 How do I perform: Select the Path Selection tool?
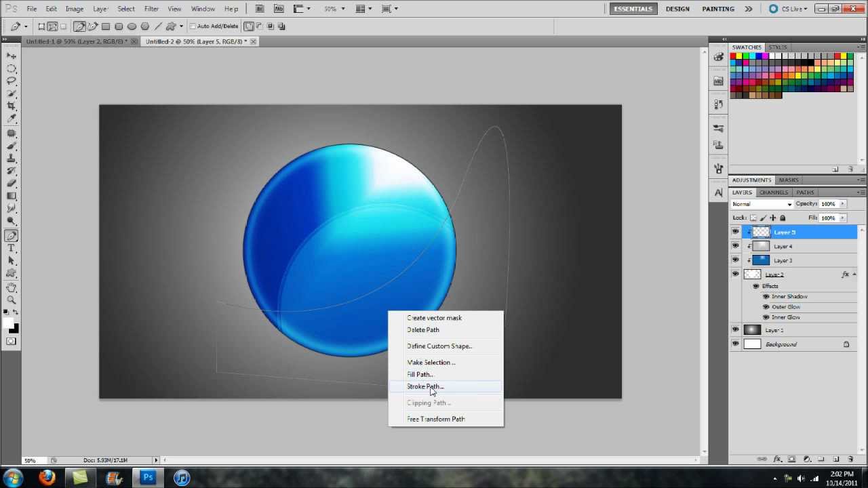coord(12,261)
